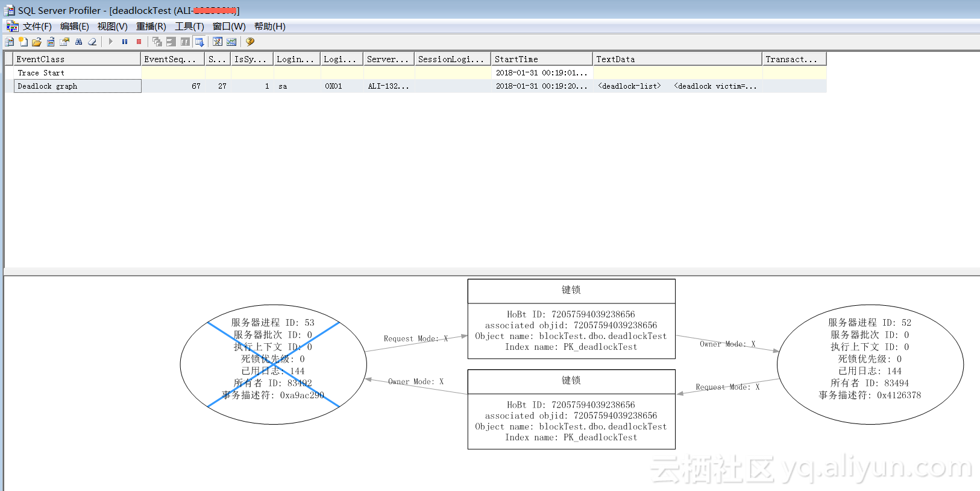The image size is (980, 491).
Task: Open trace Properties icon
Action: [64, 42]
